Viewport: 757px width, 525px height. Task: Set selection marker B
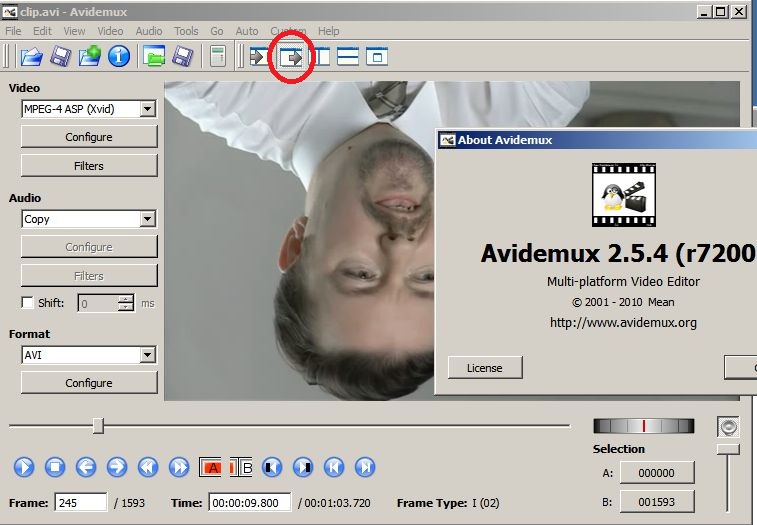click(x=241, y=467)
